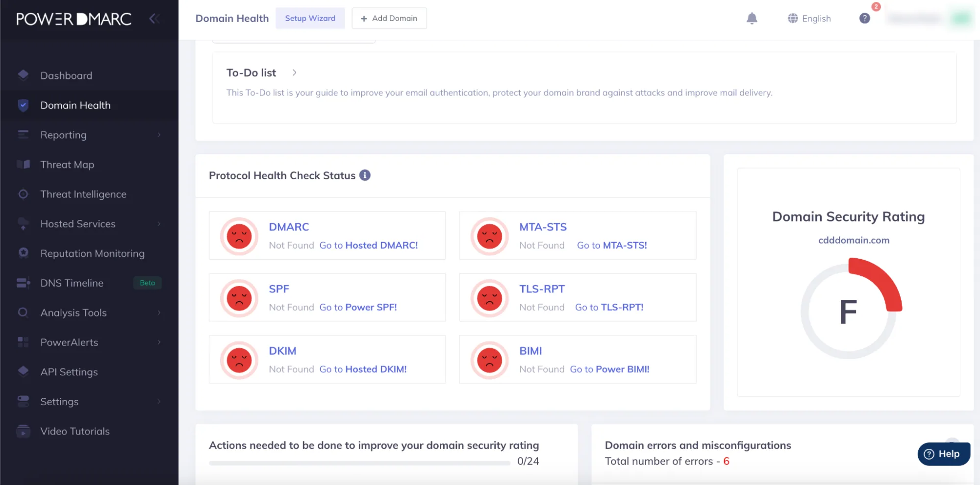Open the floating Help widget

point(943,454)
